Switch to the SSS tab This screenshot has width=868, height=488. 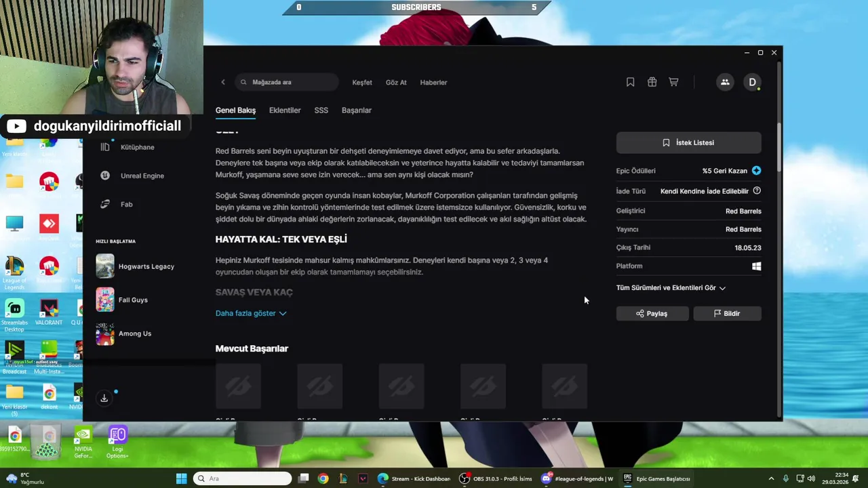(321, 110)
